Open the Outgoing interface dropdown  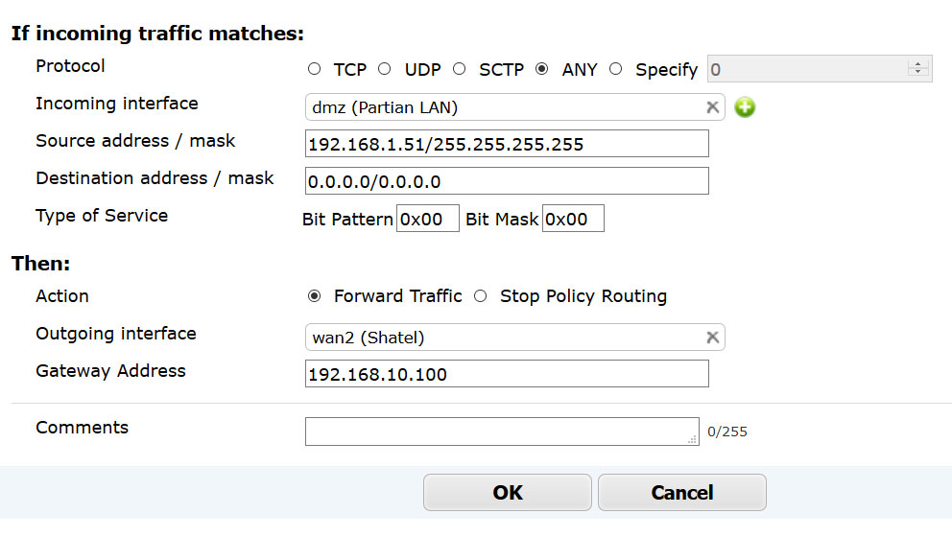click(504, 338)
